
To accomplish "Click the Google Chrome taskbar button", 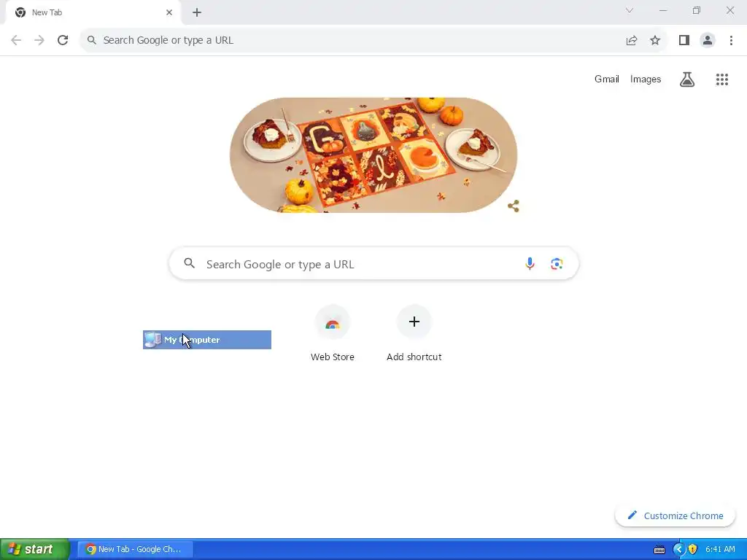I will [x=135, y=549].
